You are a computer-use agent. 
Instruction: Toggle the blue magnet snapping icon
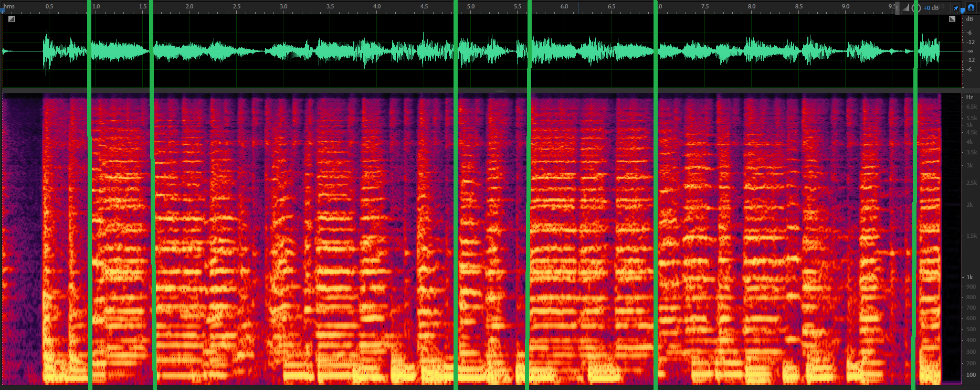pos(971,7)
